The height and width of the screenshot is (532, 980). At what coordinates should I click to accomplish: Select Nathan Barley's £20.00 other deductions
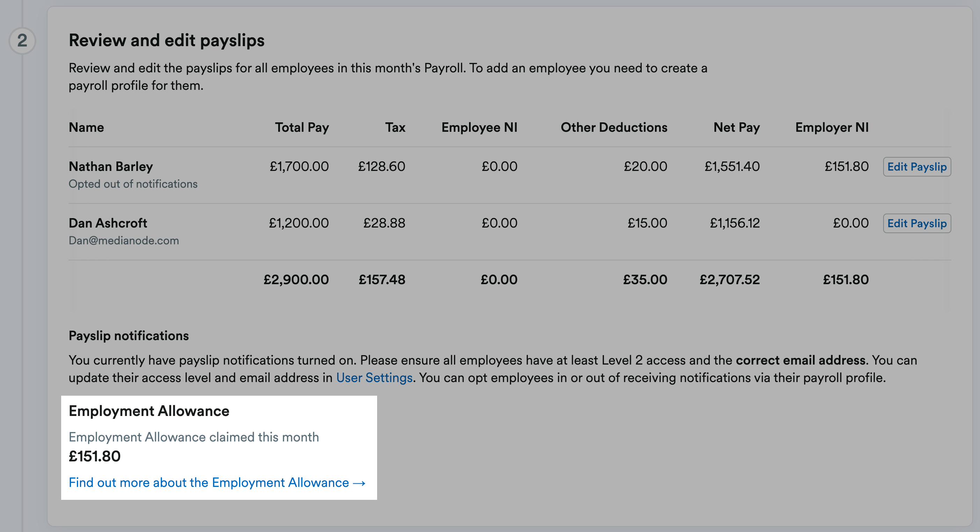(x=646, y=167)
